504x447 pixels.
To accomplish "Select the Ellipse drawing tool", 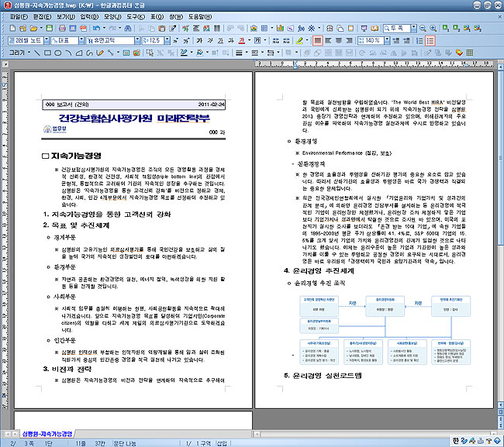I will pyautogui.click(x=58, y=53).
